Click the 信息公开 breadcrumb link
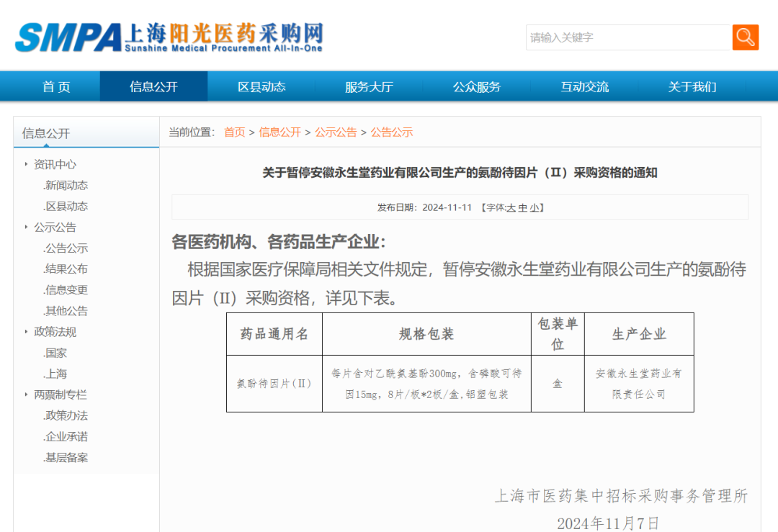 point(280,132)
